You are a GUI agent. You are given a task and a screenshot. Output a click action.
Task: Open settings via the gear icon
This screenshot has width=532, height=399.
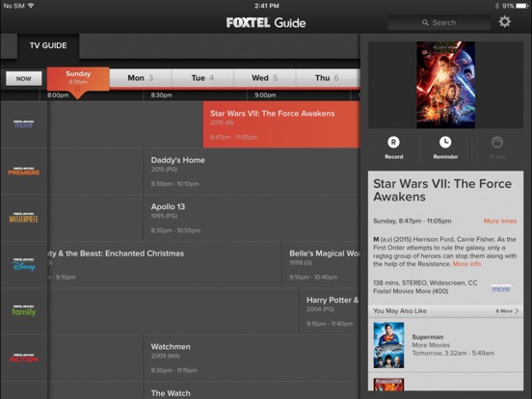coord(504,22)
